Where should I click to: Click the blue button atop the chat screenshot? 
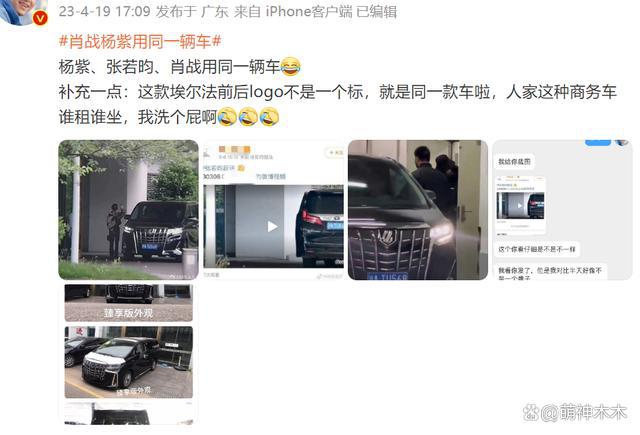point(598,142)
